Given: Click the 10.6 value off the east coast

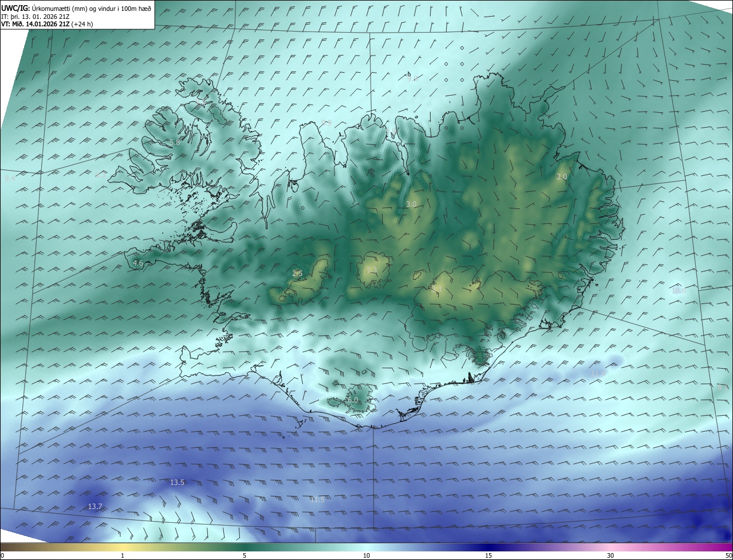Looking at the screenshot, I should [679, 291].
